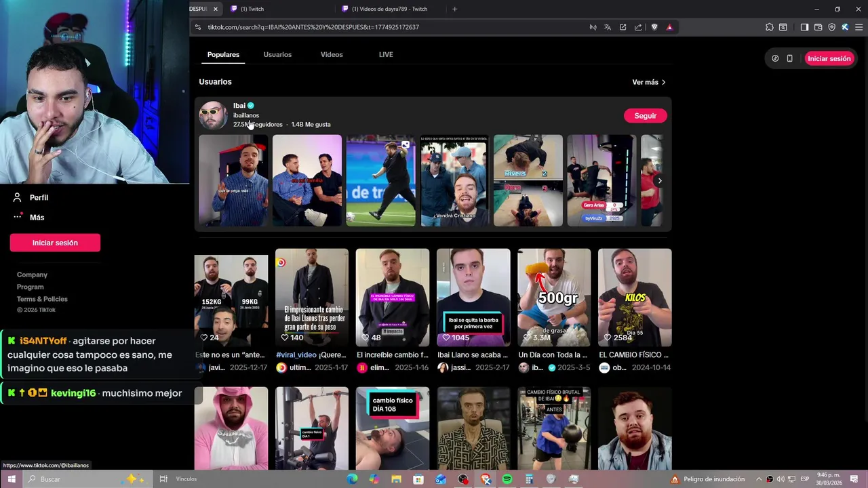Viewport: 868px width, 488px height.
Task: Click the browser address bar URL
Action: [313, 27]
